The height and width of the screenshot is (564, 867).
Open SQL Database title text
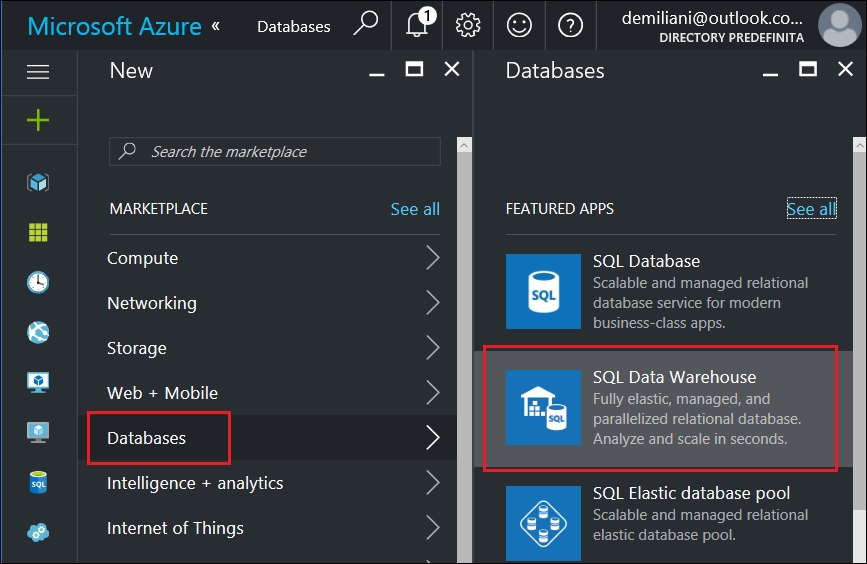pyautogui.click(x=646, y=261)
